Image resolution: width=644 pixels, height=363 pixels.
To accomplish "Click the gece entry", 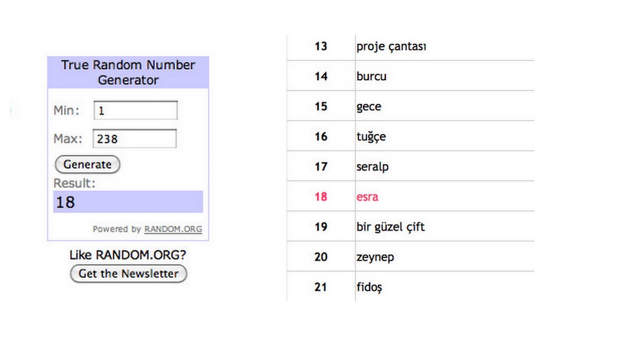I will (x=369, y=107).
